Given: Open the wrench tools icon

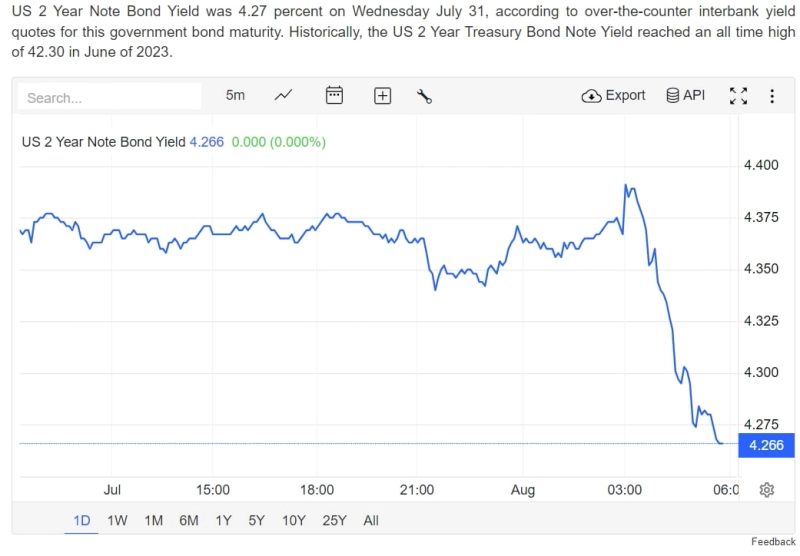Looking at the screenshot, I should click(x=424, y=96).
